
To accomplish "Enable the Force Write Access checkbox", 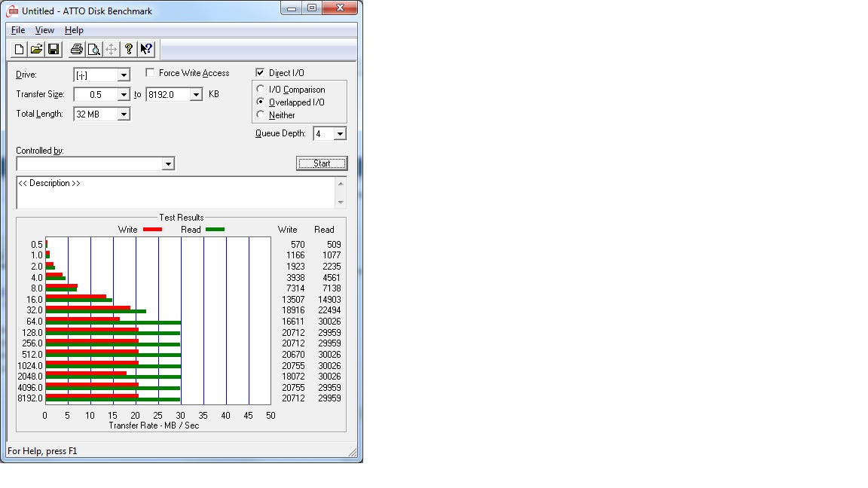I will click(150, 73).
